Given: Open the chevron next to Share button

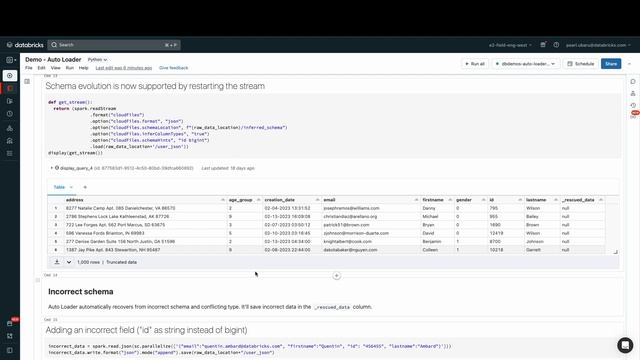Looking at the screenshot, I should point(629,64).
